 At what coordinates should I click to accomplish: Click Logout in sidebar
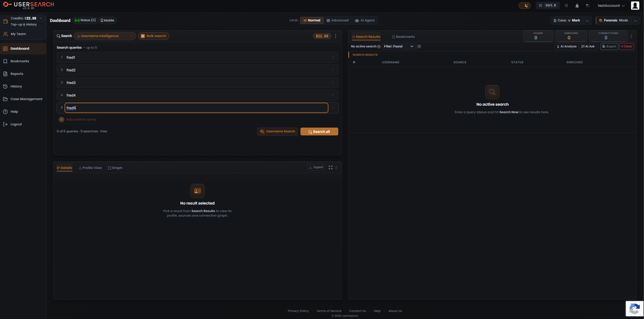click(x=23, y=124)
